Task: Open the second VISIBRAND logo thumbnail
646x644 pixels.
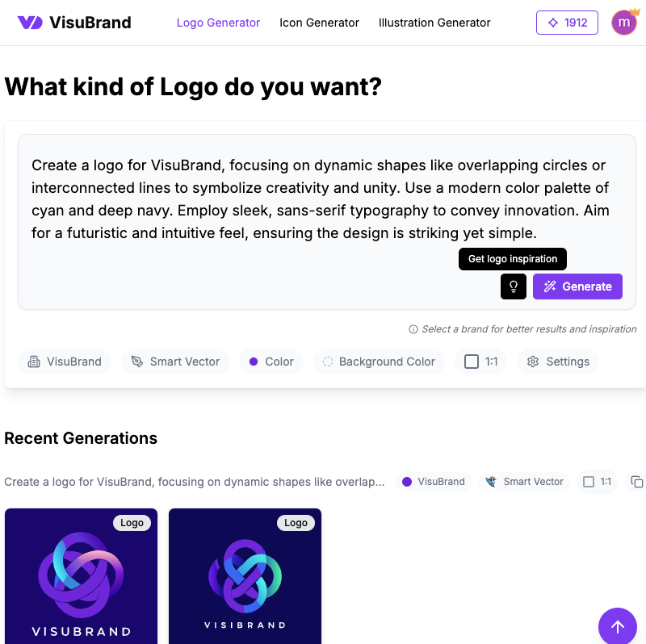Action: click(x=245, y=576)
